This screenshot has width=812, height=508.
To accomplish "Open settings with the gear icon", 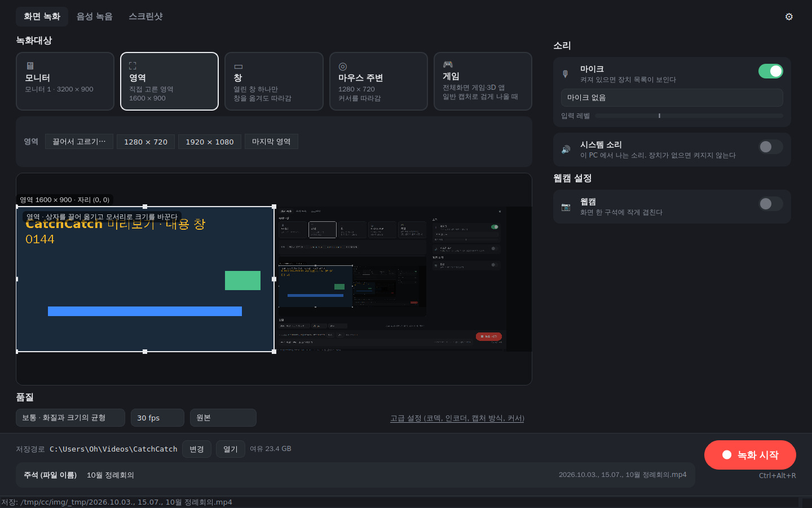I will [x=789, y=16].
